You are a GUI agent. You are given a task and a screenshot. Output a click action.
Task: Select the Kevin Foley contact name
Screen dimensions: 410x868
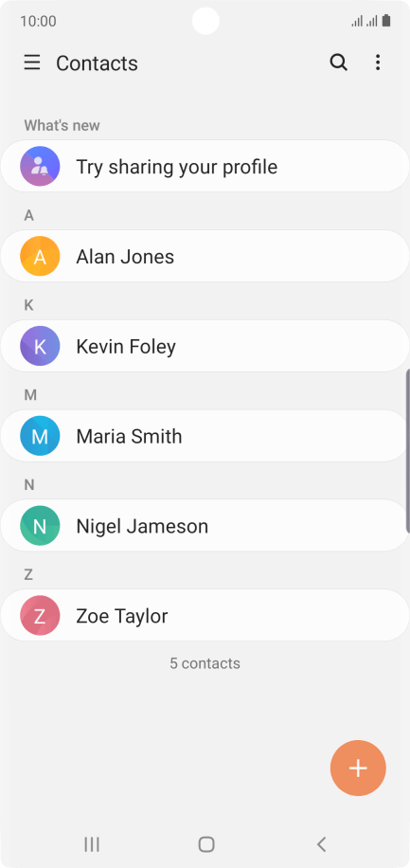(x=126, y=347)
